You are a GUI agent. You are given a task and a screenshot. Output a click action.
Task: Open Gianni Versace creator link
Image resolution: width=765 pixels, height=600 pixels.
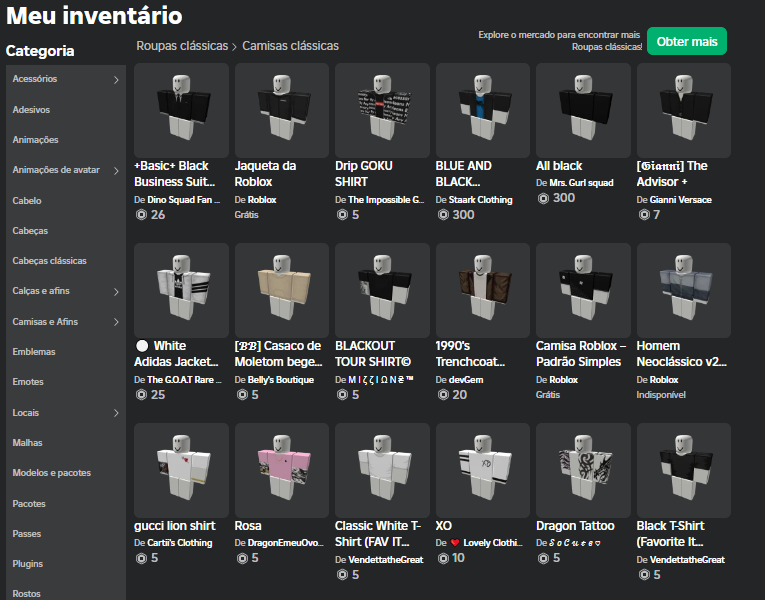click(x=681, y=200)
